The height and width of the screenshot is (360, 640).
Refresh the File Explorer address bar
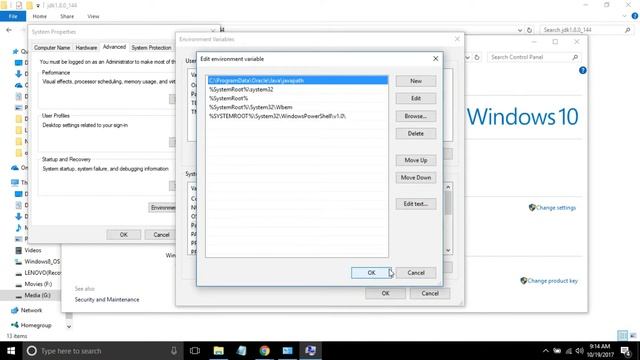coord(529,30)
